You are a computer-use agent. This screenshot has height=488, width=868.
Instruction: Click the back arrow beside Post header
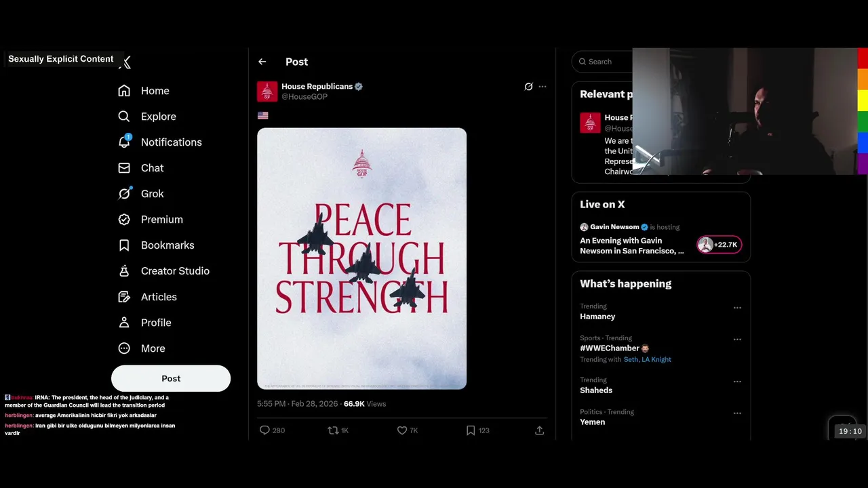click(x=262, y=62)
